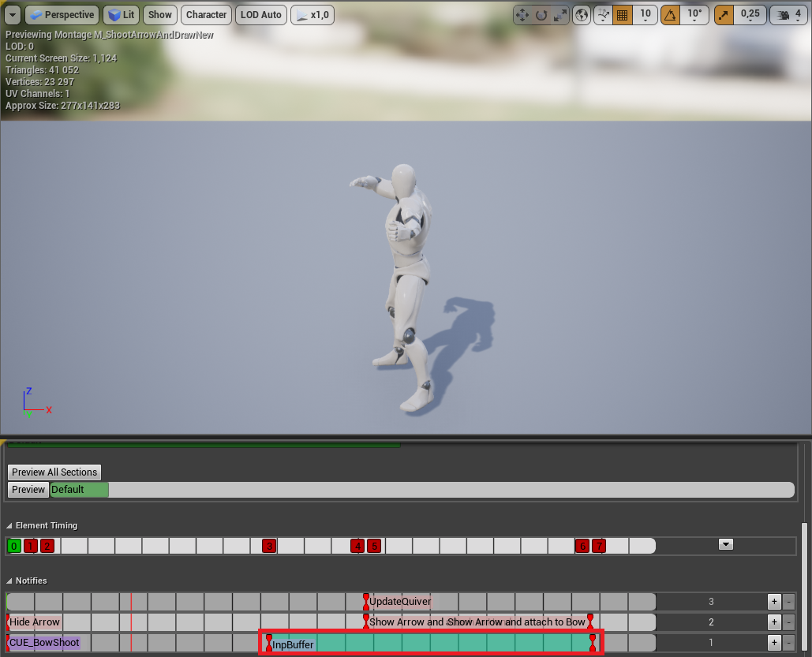Select the translate gizmo tool
The width and height of the screenshot is (812, 657).
[522, 15]
